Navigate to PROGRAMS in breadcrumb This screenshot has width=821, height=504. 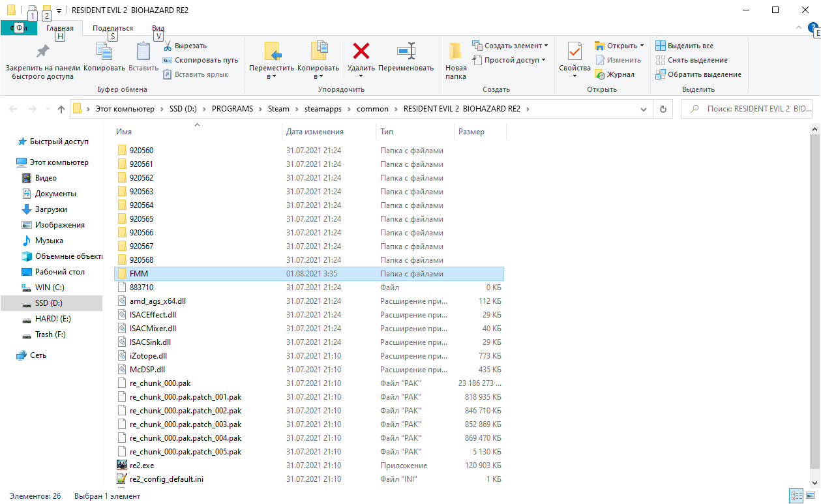232,109
